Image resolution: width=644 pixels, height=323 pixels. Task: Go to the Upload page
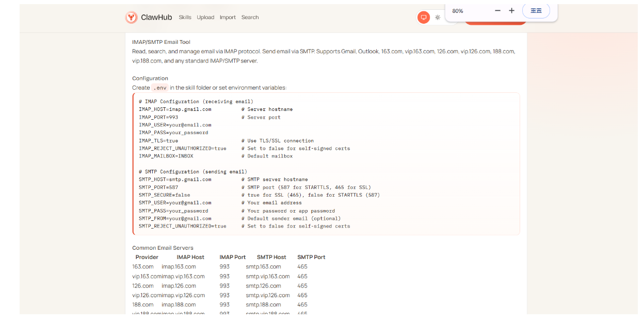[x=205, y=18]
